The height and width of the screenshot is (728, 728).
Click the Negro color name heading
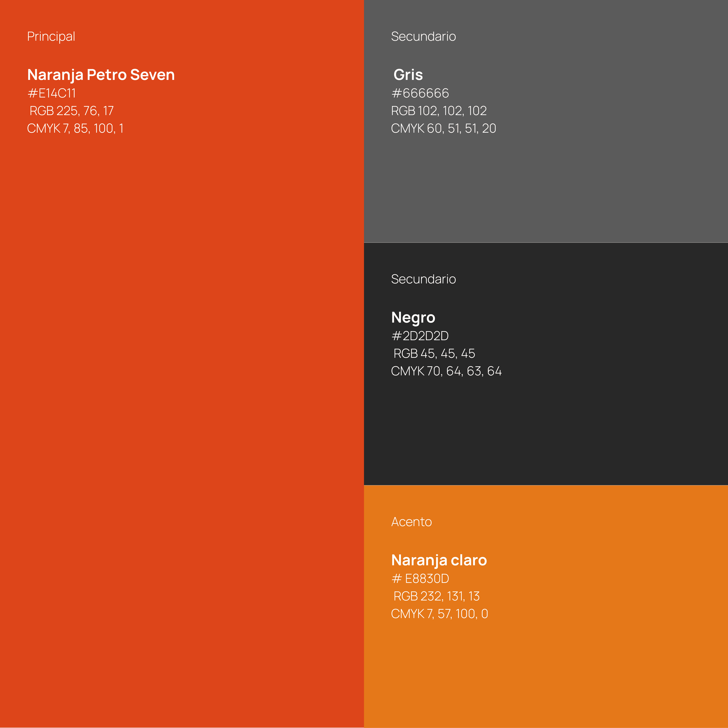coord(413,317)
